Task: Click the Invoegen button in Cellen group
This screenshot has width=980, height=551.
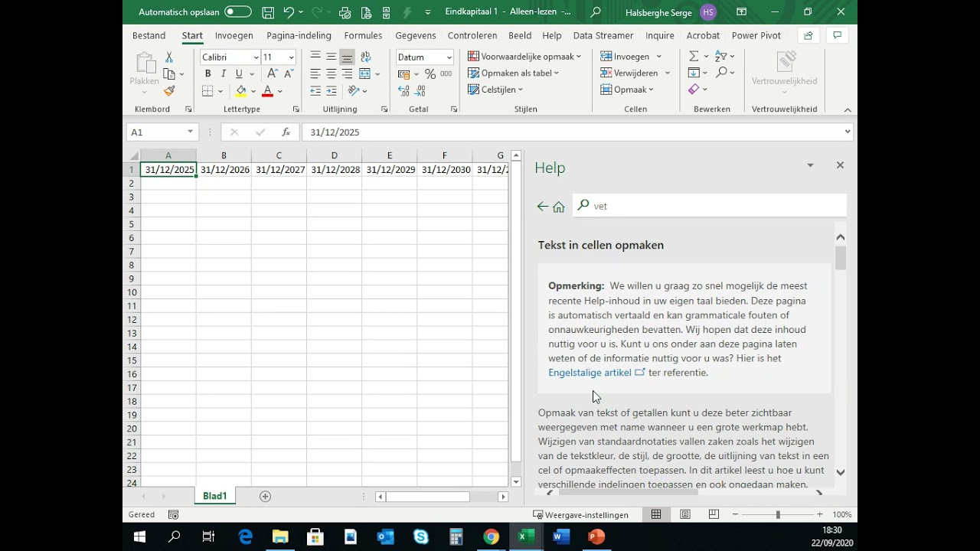Action: (631, 57)
